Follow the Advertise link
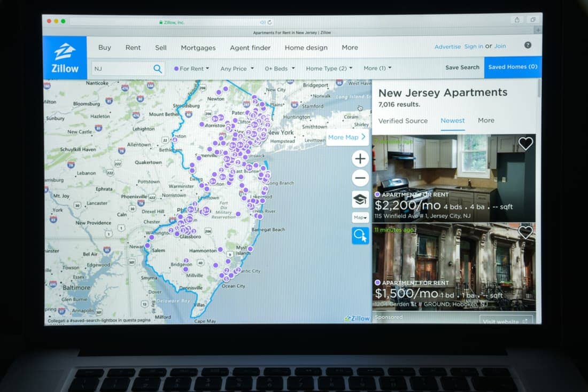This screenshot has width=588, height=392. click(x=447, y=47)
